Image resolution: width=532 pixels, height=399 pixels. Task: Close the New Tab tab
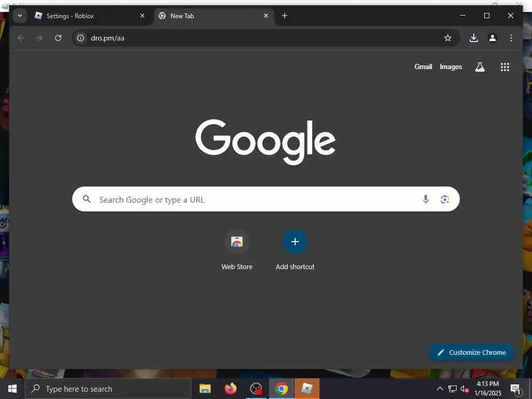[x=266, y=16]
